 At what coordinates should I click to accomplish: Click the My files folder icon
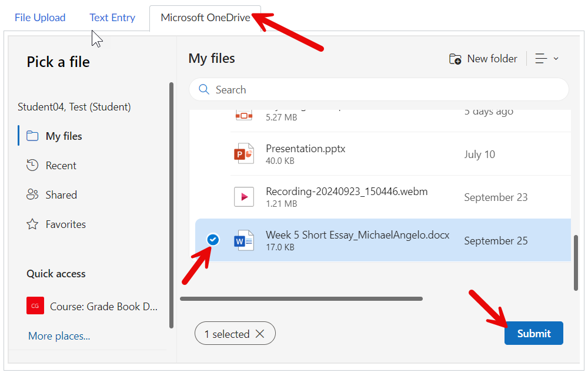(32, 136)
